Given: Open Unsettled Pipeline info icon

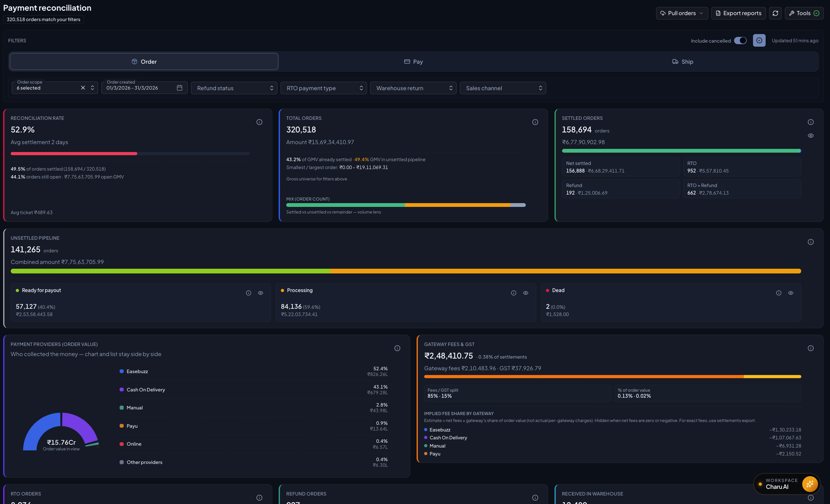Looking at the screenshot, I should point(810,242).
